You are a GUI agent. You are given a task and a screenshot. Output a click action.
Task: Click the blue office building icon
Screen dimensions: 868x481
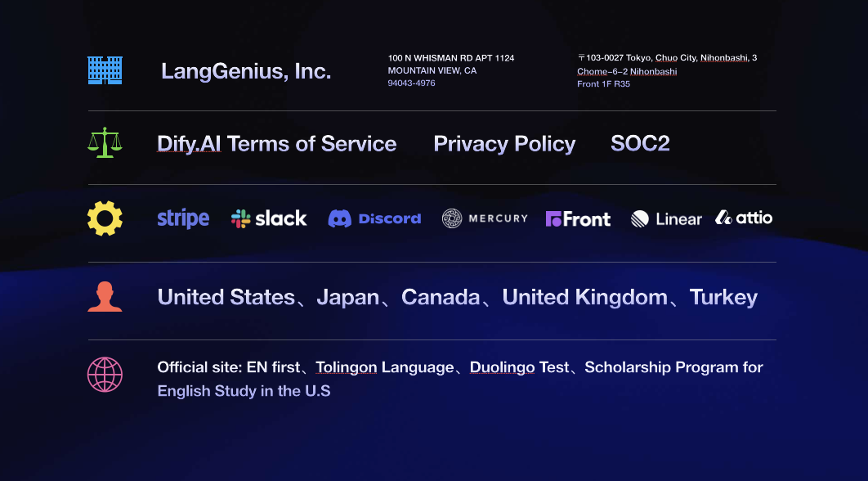pos(105,70)
